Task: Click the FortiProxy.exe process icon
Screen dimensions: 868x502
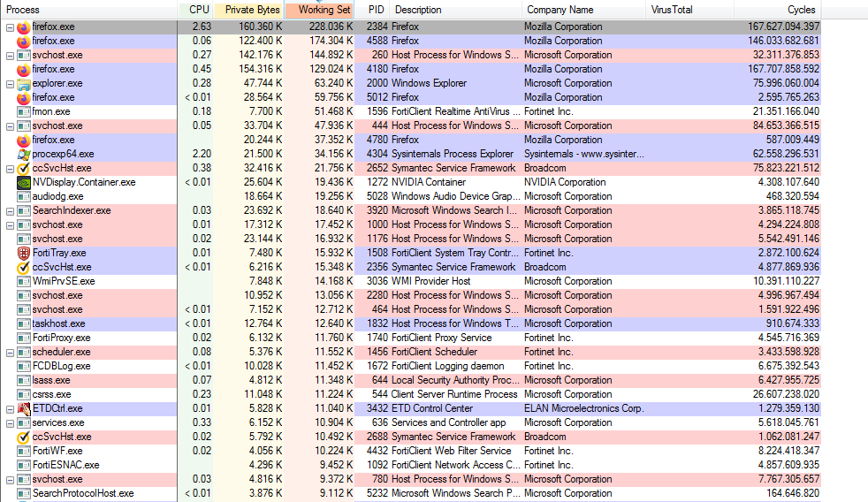Action: click(23, 338)
